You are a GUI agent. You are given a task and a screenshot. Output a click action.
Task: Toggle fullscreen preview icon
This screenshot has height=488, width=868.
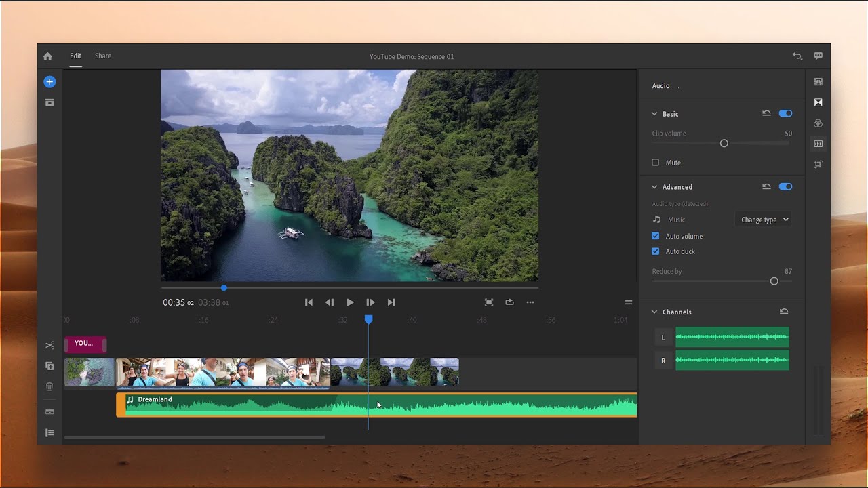489,302
